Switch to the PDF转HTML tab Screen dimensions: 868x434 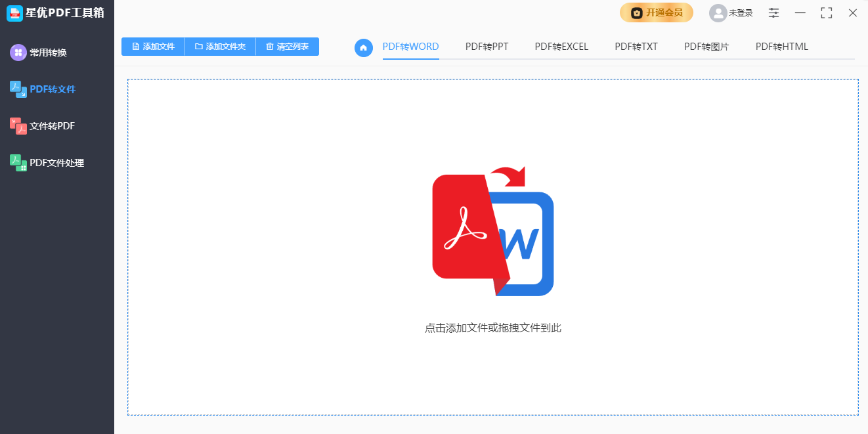pos(781,46)
